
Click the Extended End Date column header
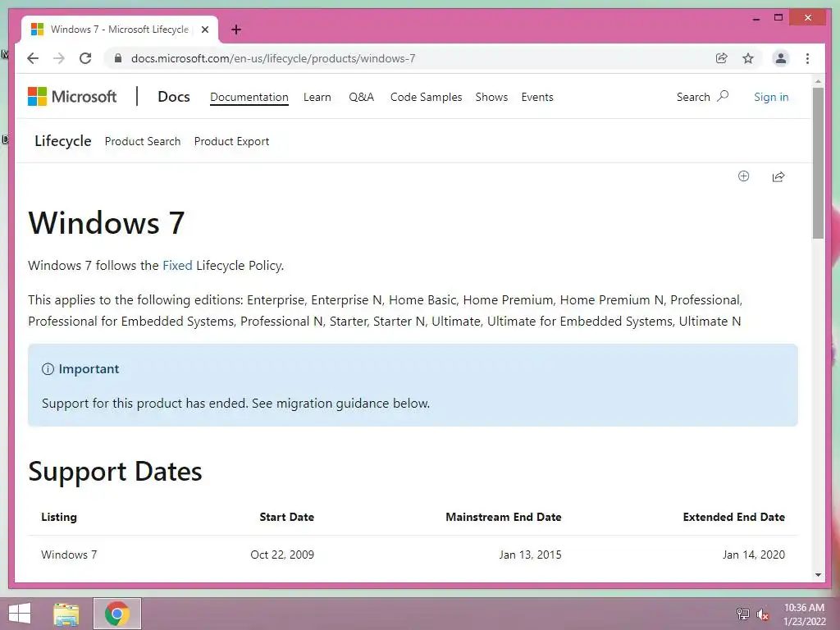pos(734,517)
